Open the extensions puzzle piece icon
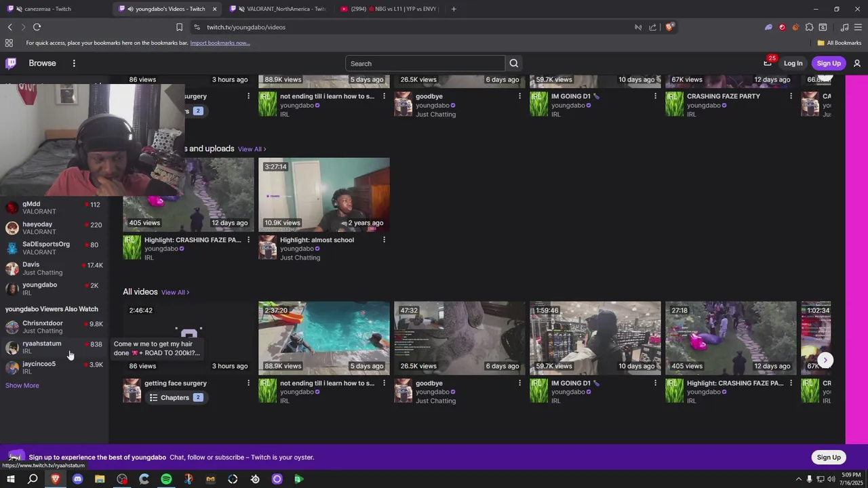This screenshot has height=488, width=868. click(x=809, y=27)
